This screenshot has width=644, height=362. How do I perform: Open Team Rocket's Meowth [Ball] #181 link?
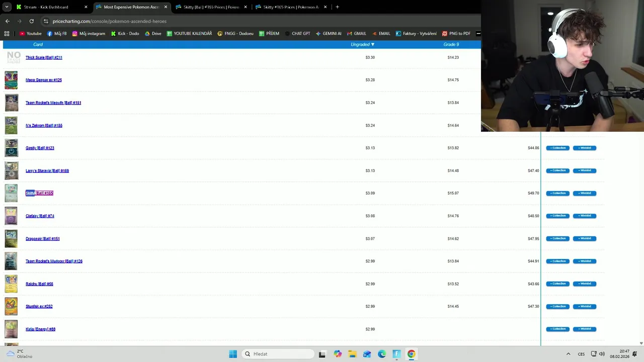[x=53, y=103]
